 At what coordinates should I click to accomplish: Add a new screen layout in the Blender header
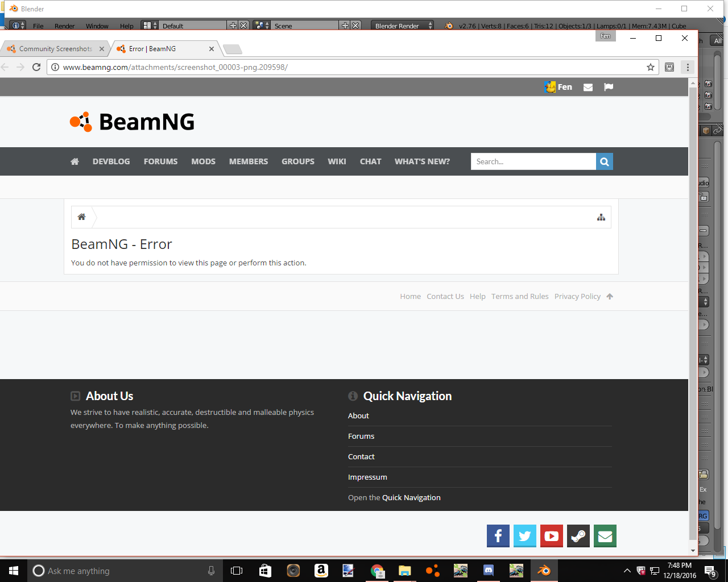233,26
